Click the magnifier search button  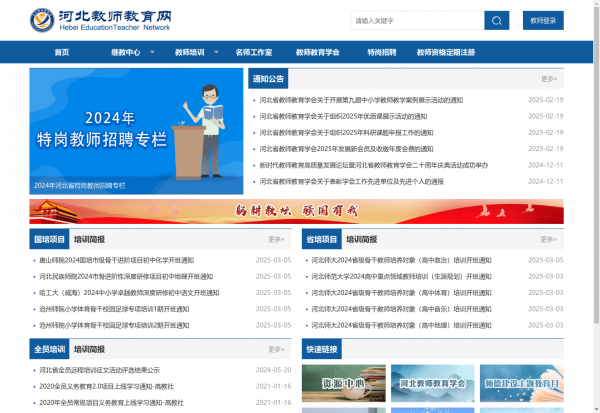(x=497, y=20)
